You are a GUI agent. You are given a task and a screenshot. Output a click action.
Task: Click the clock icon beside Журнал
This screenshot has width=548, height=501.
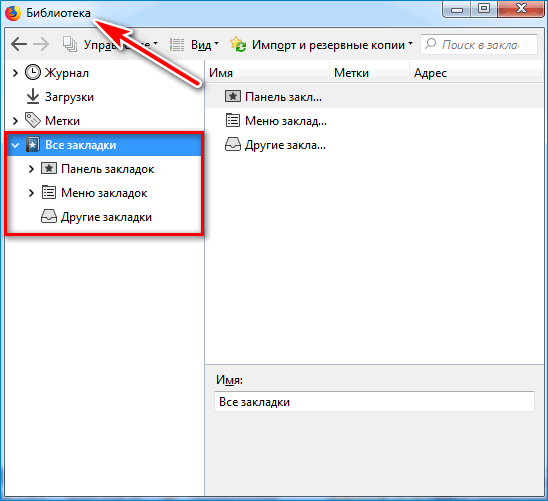click(x=33, y=72)
